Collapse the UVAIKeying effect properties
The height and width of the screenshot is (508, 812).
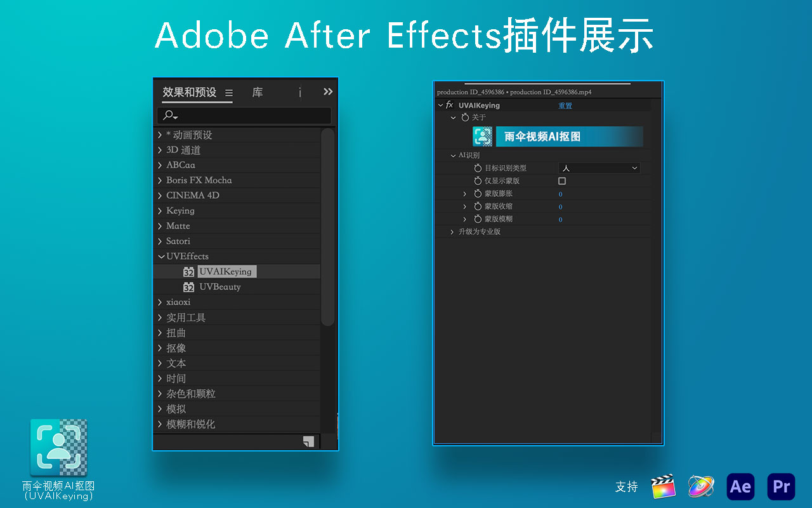click(x=440, y=105)
